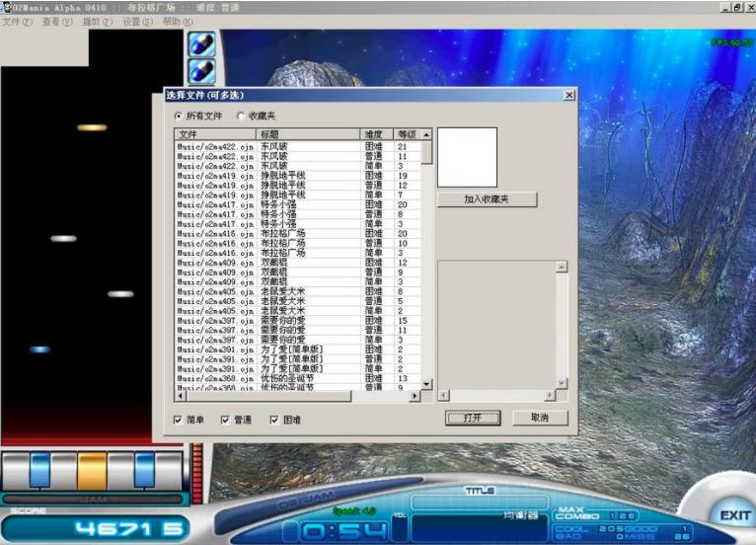Click the O2Mania app icon in the title bar
Viewport: 756px width, 545px height.
point(7,7)
